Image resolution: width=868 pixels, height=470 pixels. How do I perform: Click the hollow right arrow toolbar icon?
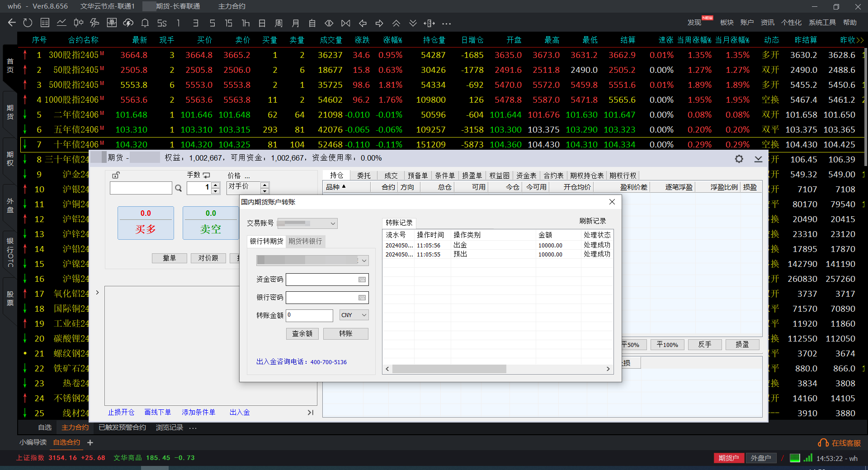379,23
